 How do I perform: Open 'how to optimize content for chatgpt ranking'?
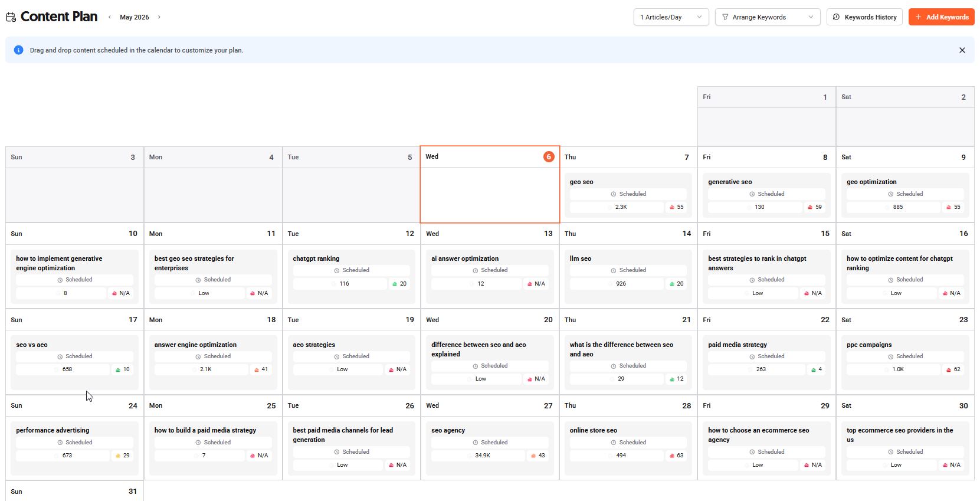point(905,277)
